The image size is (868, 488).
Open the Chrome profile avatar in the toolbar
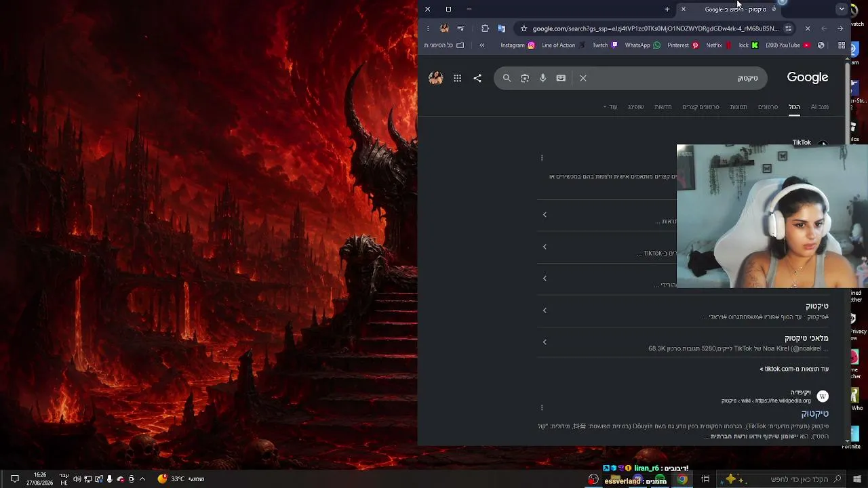pyautogui.click(x=444, y=28)
